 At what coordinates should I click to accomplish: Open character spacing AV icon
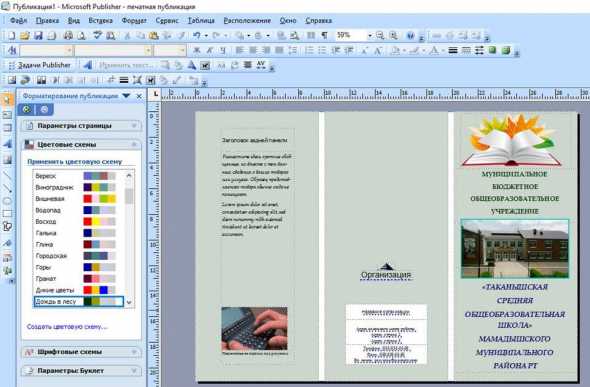tap(261, 65)
